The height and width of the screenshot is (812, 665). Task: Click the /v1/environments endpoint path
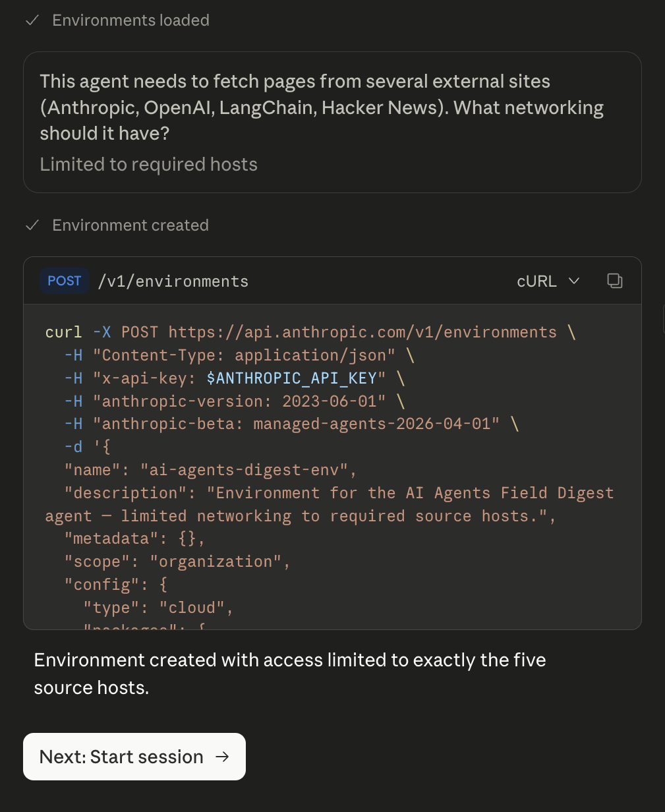(x=173, y=281)
